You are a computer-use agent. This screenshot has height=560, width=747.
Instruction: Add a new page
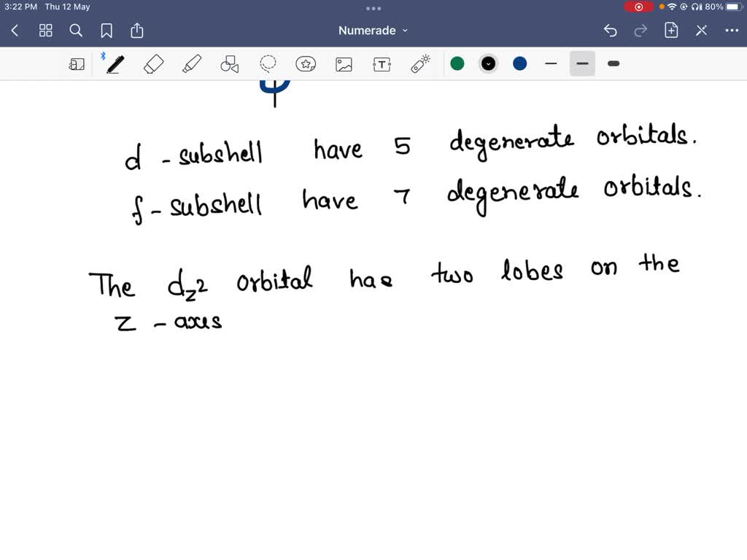[x=670, y=30]
